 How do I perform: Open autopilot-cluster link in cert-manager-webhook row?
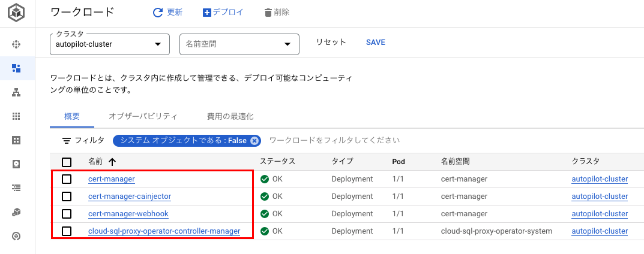[x=600, y=214]
